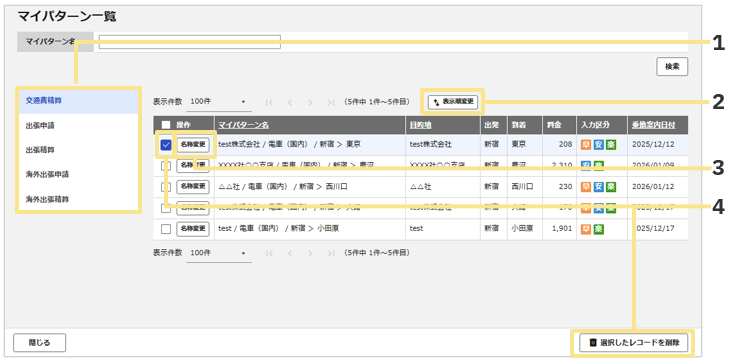This screenshot has height=363, width=730.
Task: Click the arrival cell 西川口
Action: tap(522, 187)
